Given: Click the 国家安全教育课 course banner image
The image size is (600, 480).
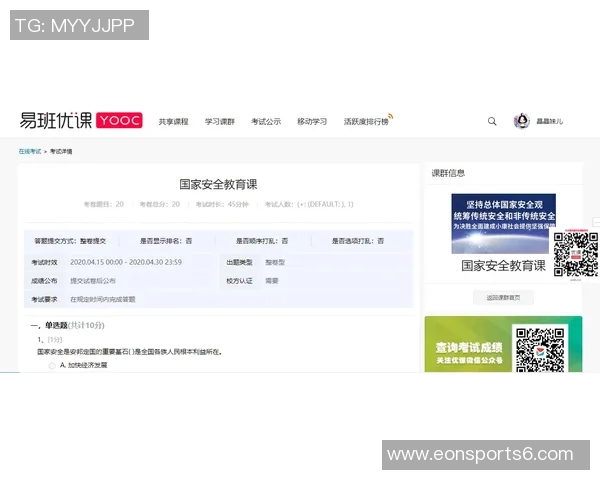Looking at the screenshot, I should tap(504, 224).
